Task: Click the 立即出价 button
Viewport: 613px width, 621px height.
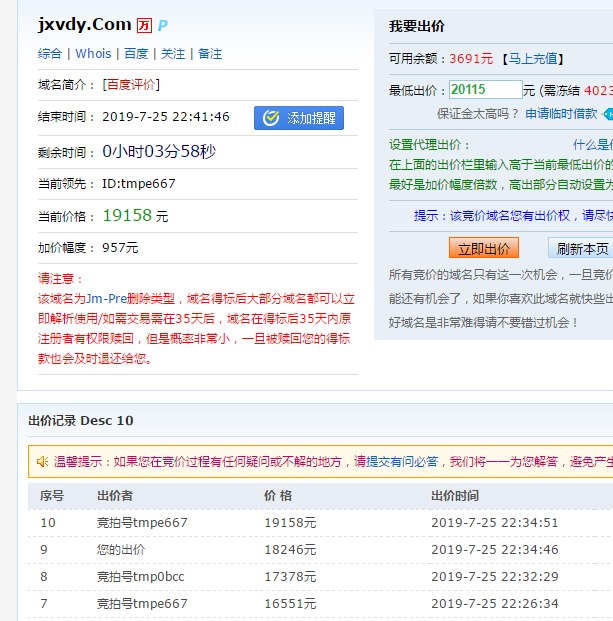Action: pos(484,248)
